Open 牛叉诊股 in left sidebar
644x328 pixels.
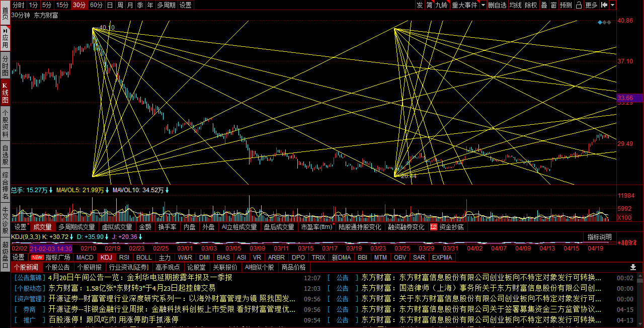point(5,219)
